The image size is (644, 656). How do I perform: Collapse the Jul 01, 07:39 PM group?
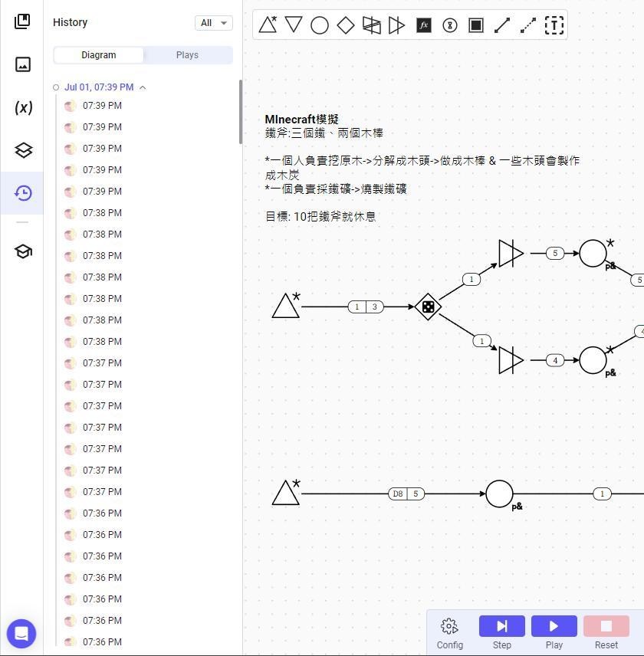143,87
